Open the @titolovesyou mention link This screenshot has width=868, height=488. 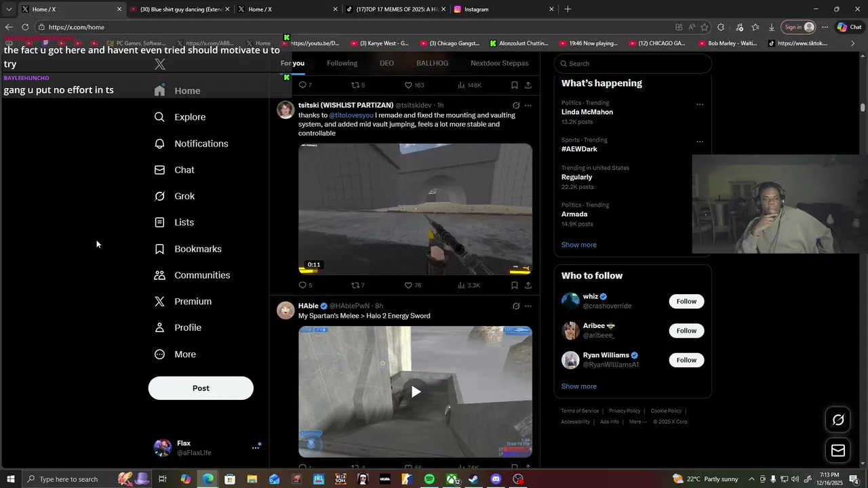pos(351,115)
